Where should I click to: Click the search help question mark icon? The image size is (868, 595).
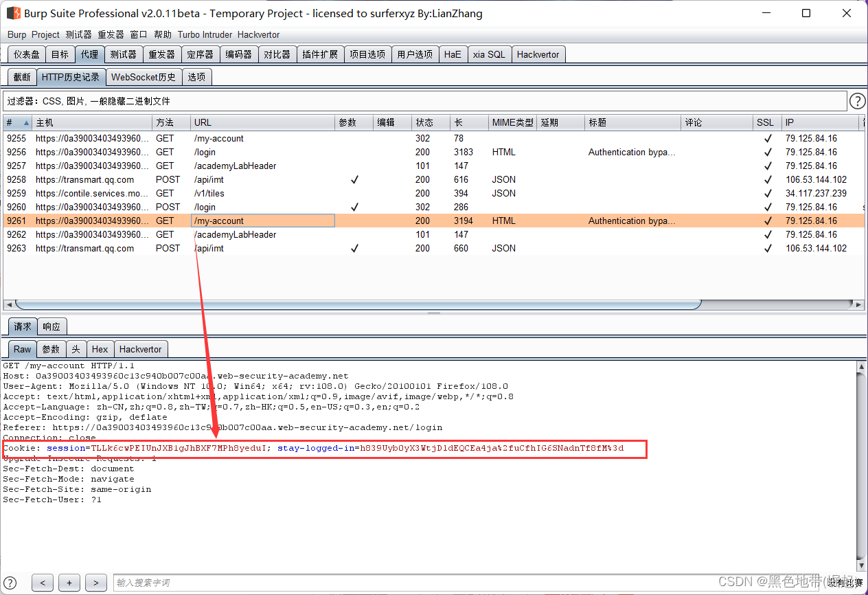click(x=10, y=583)
